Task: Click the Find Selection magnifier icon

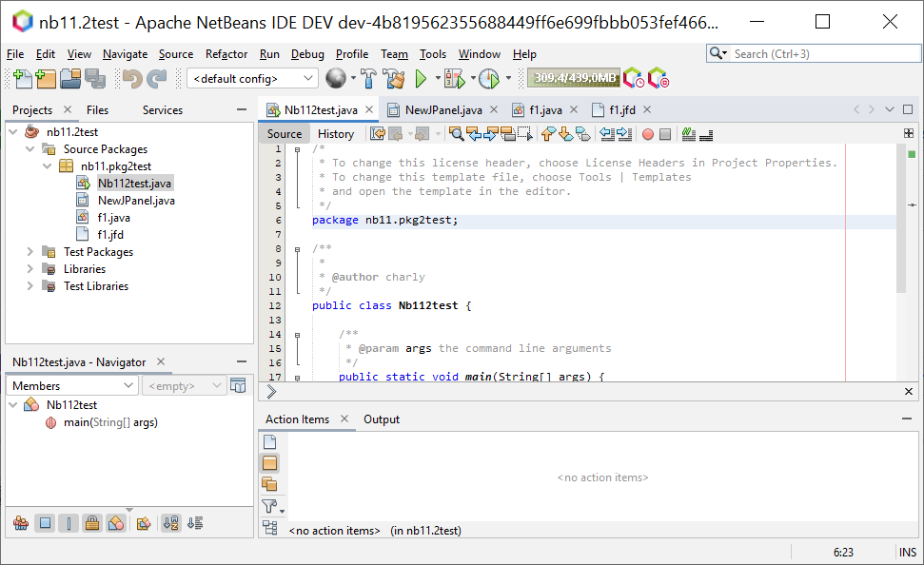Action: click(x=456, y=134)
